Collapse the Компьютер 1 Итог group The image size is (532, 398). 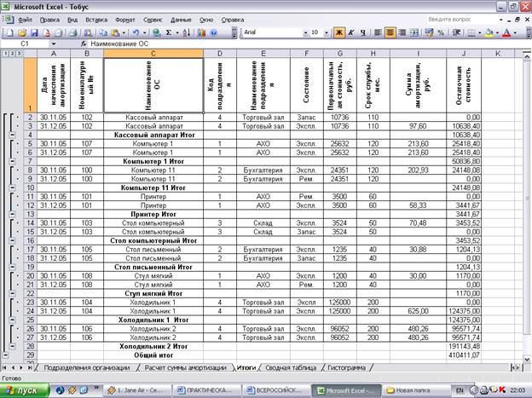click(x=13, y=159)
